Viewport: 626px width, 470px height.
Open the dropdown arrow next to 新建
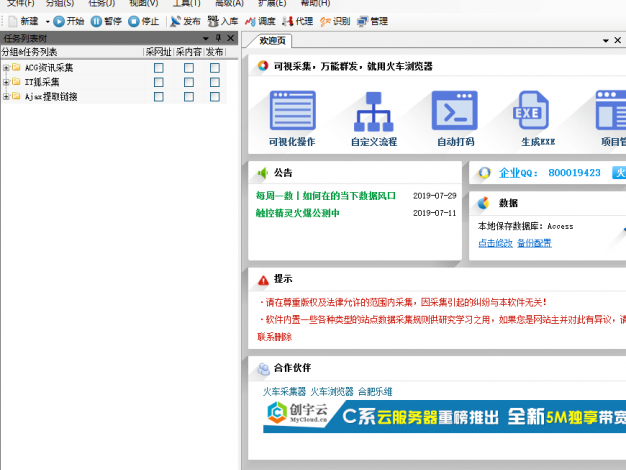(x=47, y=22)
